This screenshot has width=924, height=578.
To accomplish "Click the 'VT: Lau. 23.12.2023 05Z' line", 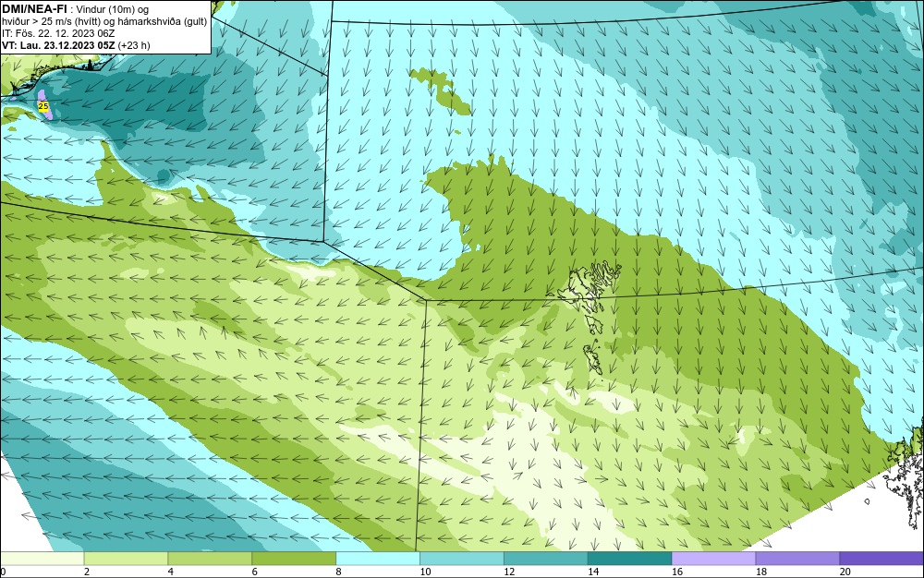I will coord(76,45).
